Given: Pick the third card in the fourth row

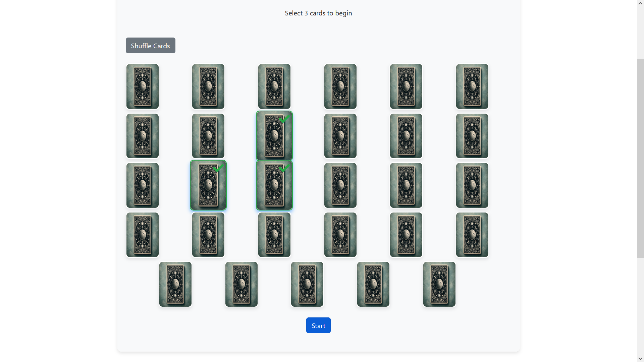Looking at the screenshot, I should pyautogui.click(x=274, y=235).
